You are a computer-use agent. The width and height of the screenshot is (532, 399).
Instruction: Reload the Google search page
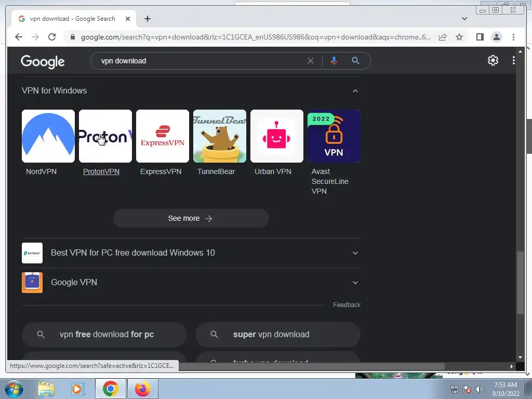pos(52,37)
